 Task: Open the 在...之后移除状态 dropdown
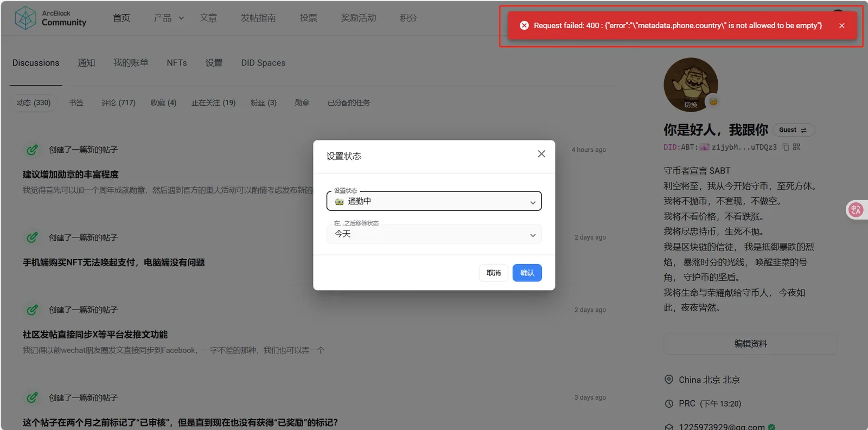pyautogui.click(x=434, y=234)
